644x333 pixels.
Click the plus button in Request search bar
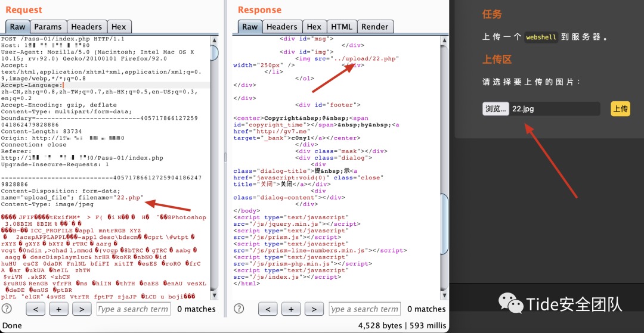click(x=58, y=309)
